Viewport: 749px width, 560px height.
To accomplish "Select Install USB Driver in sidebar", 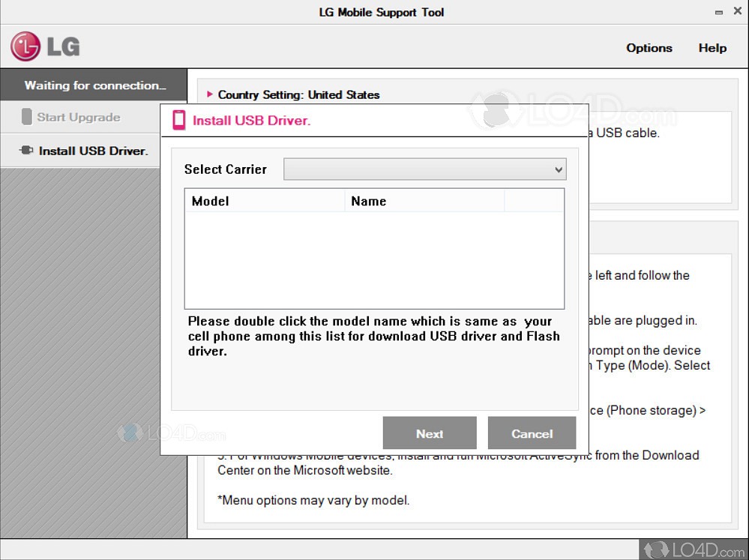I will coord(93,151).
